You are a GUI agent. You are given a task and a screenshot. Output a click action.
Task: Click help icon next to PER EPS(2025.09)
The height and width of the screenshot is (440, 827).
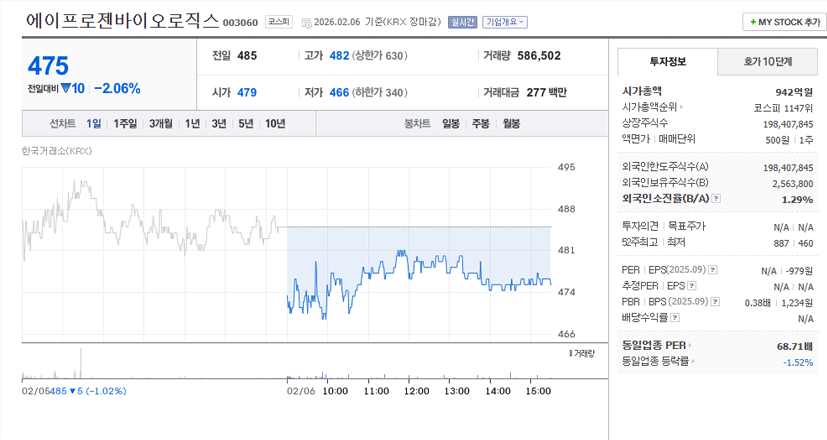(x=713, y=270)
